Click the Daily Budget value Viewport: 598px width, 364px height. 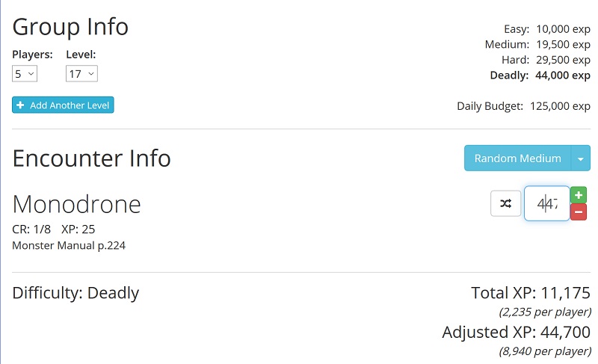coord(560,106)
